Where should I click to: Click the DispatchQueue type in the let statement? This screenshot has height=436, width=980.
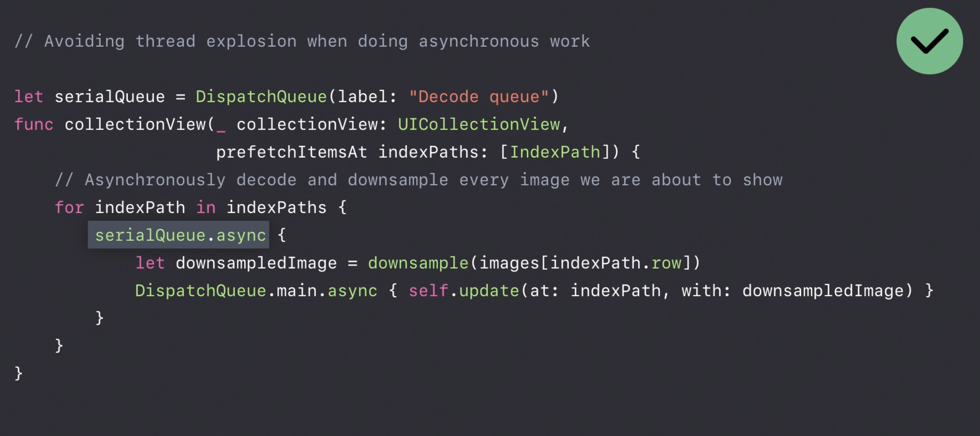[x=261, y=97]
